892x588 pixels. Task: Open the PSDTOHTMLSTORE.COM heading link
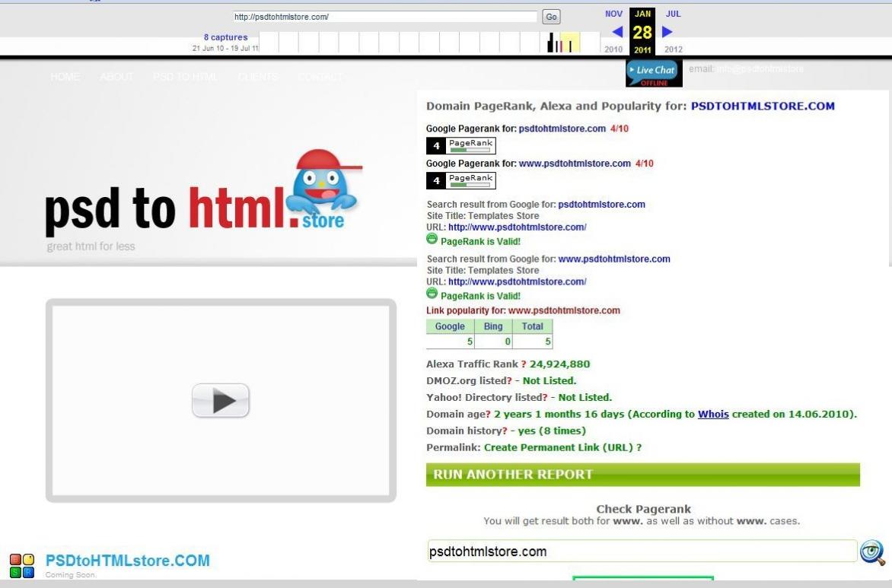(x=763, y=106)
